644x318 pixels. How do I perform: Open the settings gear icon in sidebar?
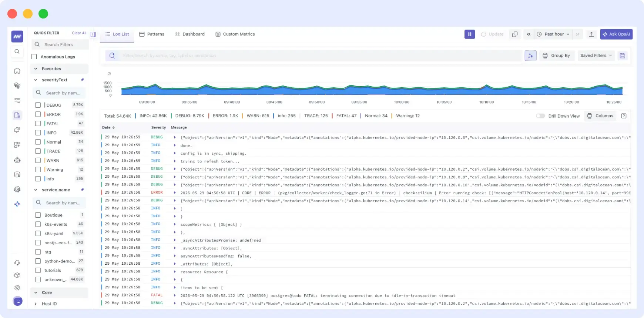click(x=17, y=288)
